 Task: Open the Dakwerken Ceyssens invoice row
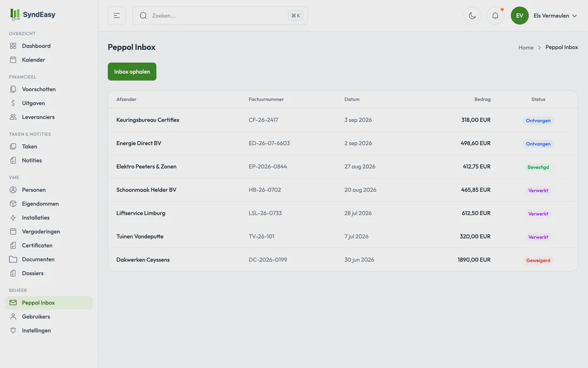click(343, 259)
